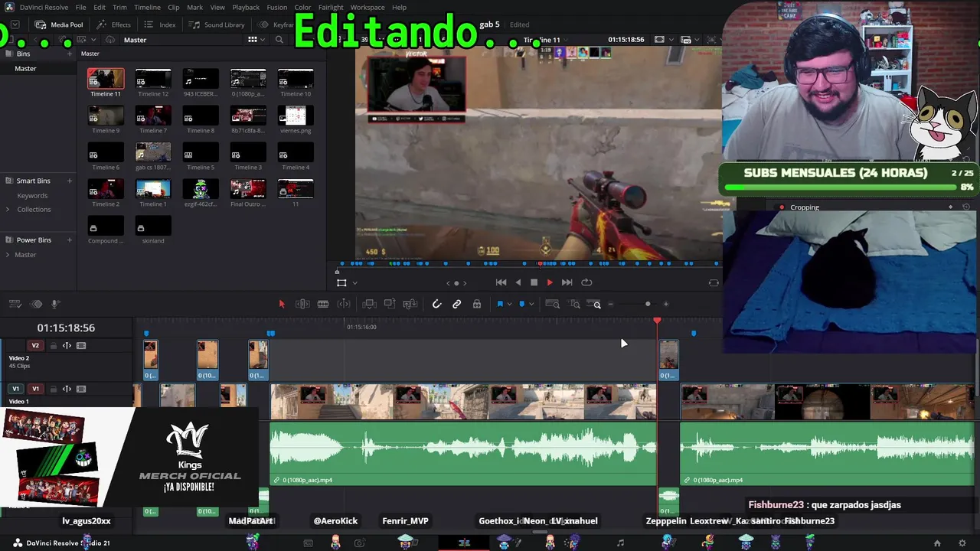Click the Dynamic Trim Mode icon
Image resolution: width=980 pixels, height=551 pixels.
[344, 304]
